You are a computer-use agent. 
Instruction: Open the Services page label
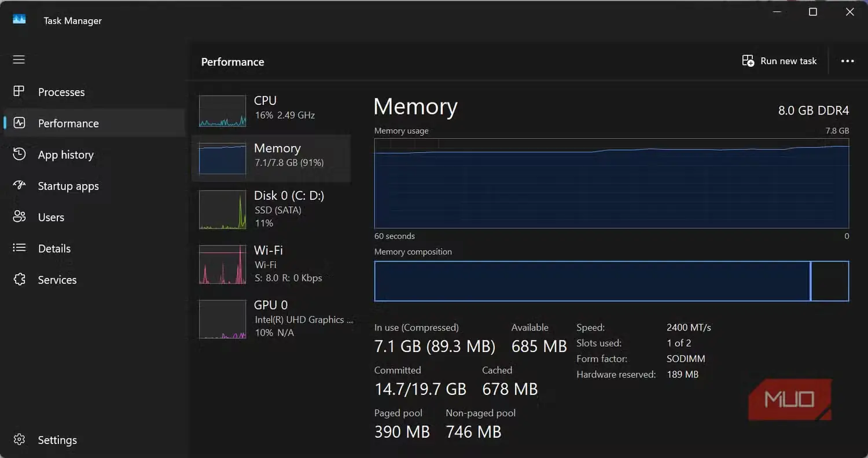pyautogui.click(x=57, y=280)
